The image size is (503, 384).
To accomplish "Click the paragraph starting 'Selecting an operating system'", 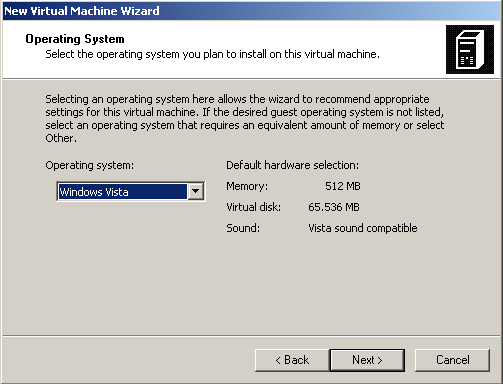I will coord(245,118).
